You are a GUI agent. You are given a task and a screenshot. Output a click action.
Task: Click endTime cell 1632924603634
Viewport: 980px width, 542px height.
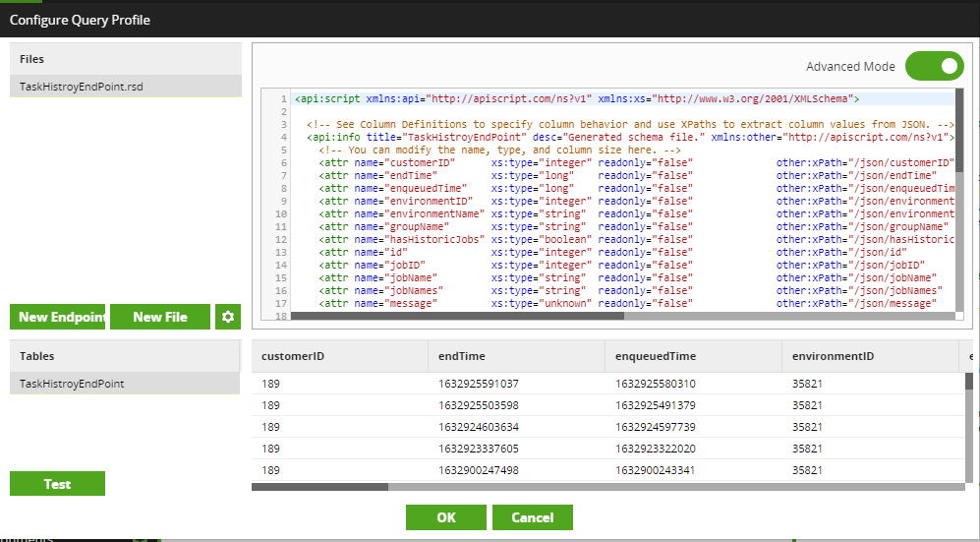pyautogui.click(x=479, y=427)
